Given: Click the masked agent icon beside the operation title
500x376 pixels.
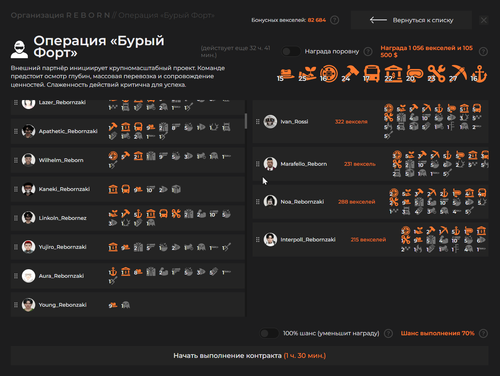Looking at the screenshot, I should click(x=19, y=49).
